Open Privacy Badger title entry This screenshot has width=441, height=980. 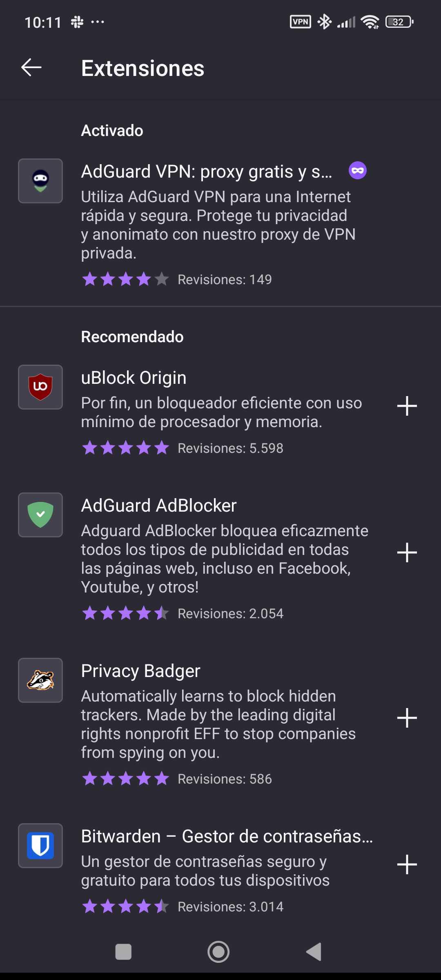point(140,671)
